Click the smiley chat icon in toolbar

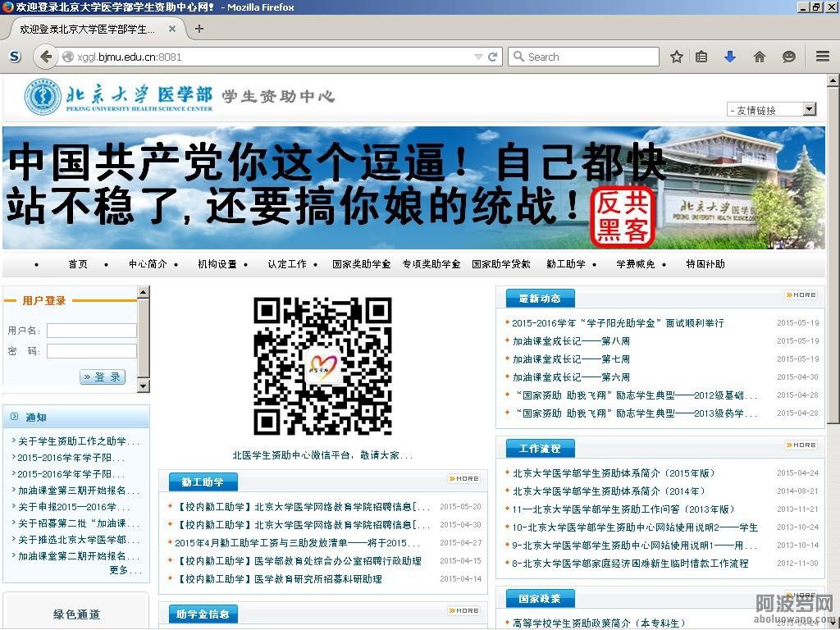point(789,57)
